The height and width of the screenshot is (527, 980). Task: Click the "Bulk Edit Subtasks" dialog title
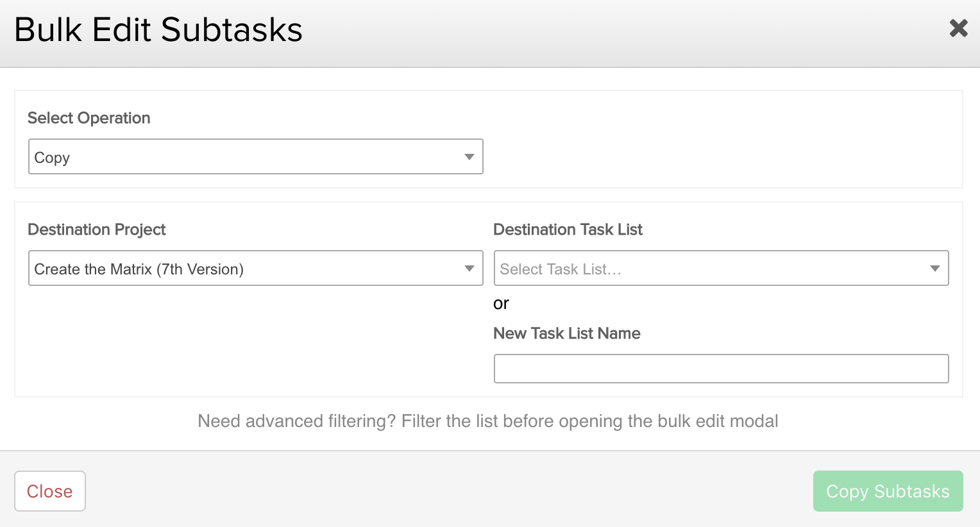[158, 30]
